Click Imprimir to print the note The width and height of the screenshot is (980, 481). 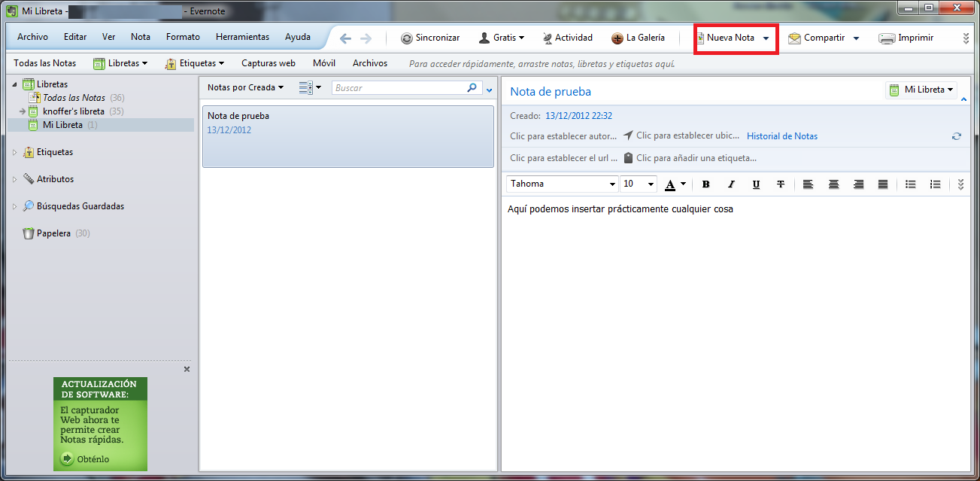tap(906, 38)
